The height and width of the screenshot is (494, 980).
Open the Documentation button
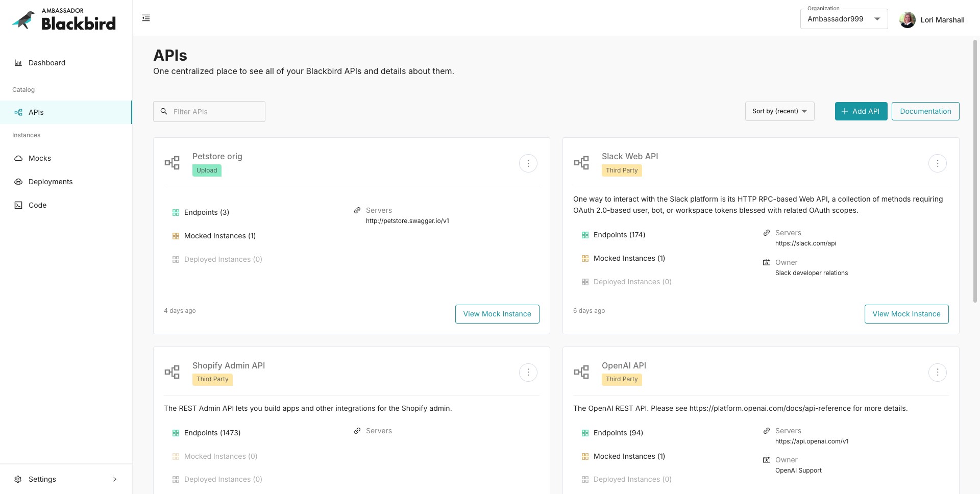(x=925, y=111)
